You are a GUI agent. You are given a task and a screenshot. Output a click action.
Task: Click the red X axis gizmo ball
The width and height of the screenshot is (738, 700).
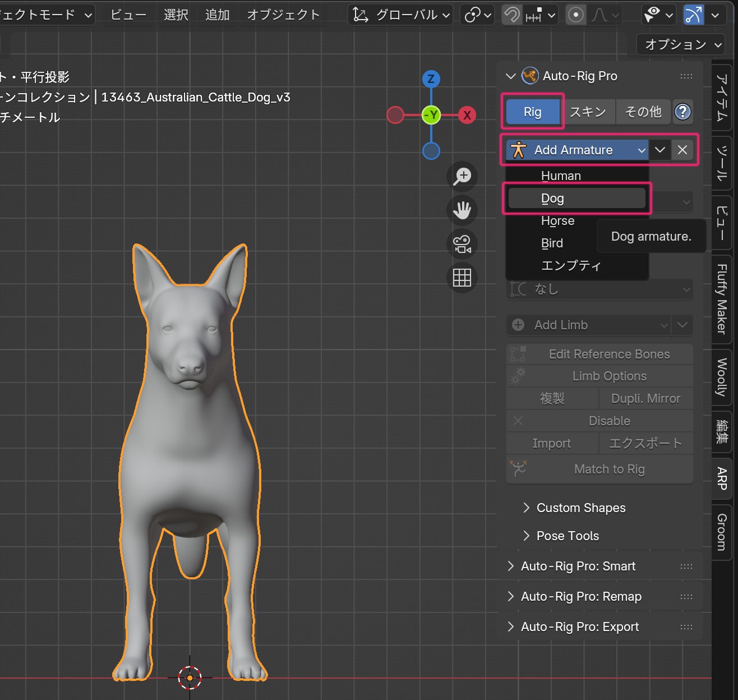tap(467, 116)
